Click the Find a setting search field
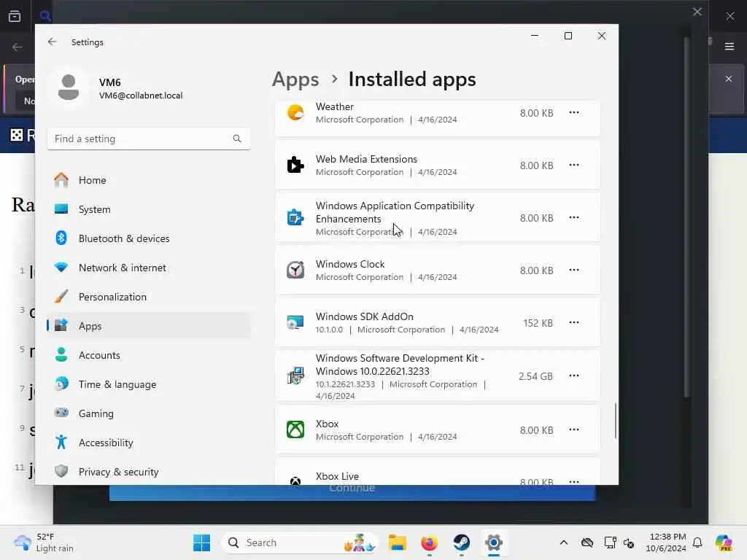Screen dimensions: 747x560 [149, 139]
